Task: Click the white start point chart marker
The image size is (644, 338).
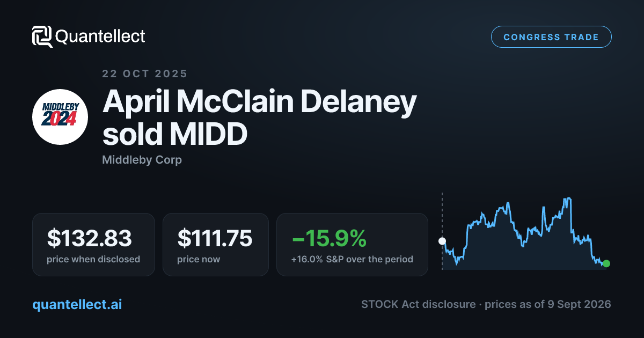Action: tap(442, 241)
